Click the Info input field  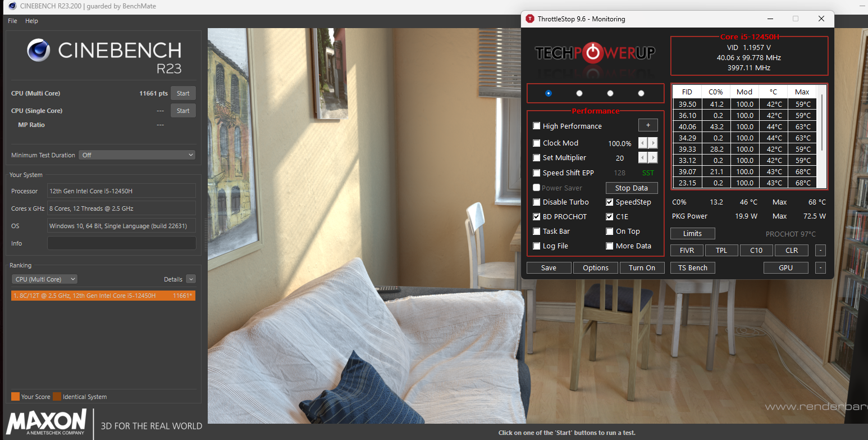click(x=122, y=243)
